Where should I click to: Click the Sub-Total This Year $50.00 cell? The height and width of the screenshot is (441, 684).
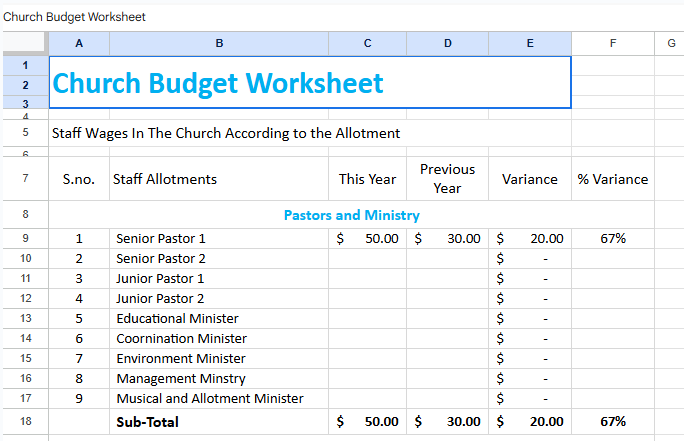367,422
